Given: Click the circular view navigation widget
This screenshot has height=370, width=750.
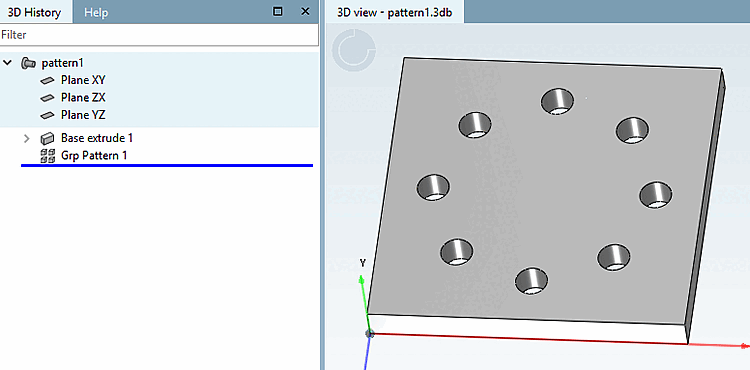Looking at the screenshot, I should (x=354, y=50).
